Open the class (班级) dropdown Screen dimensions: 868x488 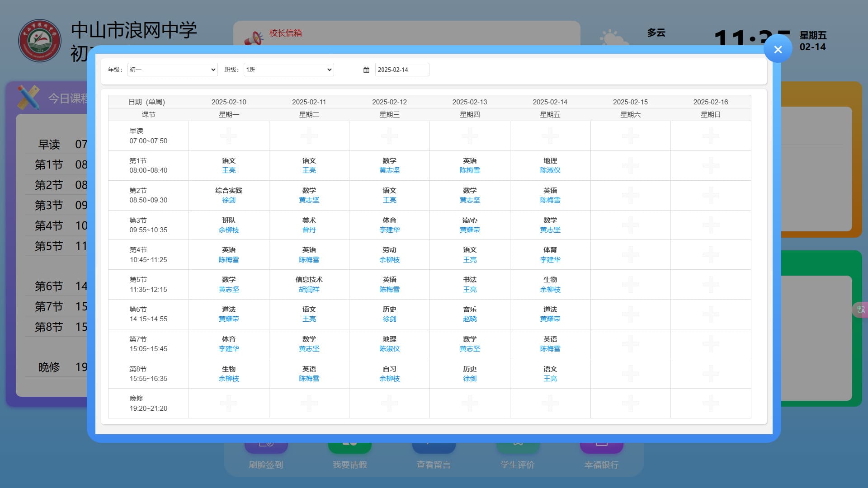click(288, 70)
